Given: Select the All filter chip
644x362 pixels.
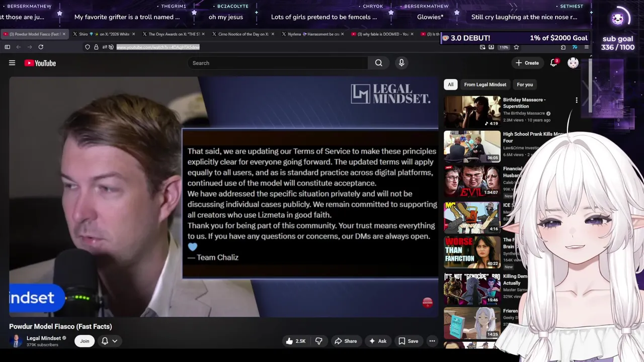Looking at the screenshot, I should tap(450, 84).
